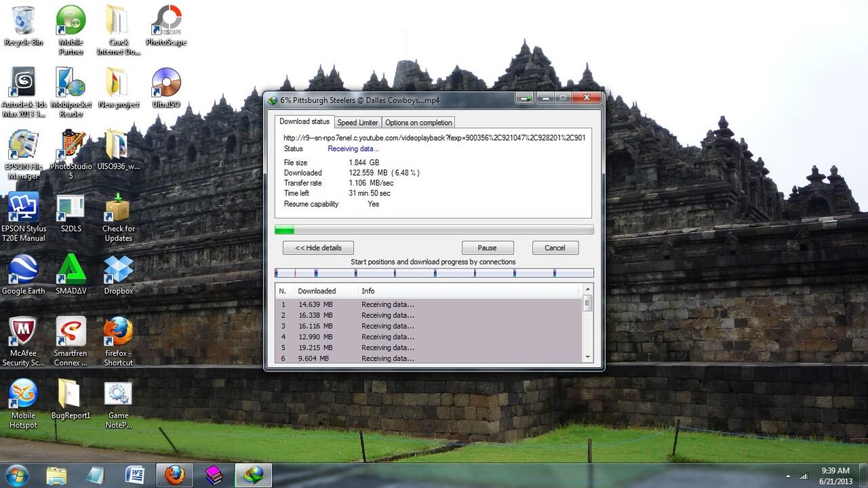Select connection row with 14.639 MB
Image resolution: width=868 pixels, height=488 pixels.
coord(429,305)
